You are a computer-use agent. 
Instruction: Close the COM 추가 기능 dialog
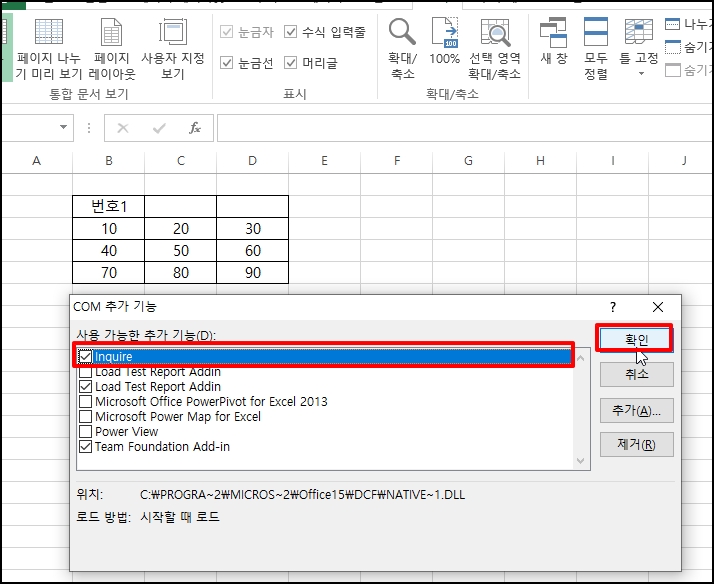coord(658,307)
